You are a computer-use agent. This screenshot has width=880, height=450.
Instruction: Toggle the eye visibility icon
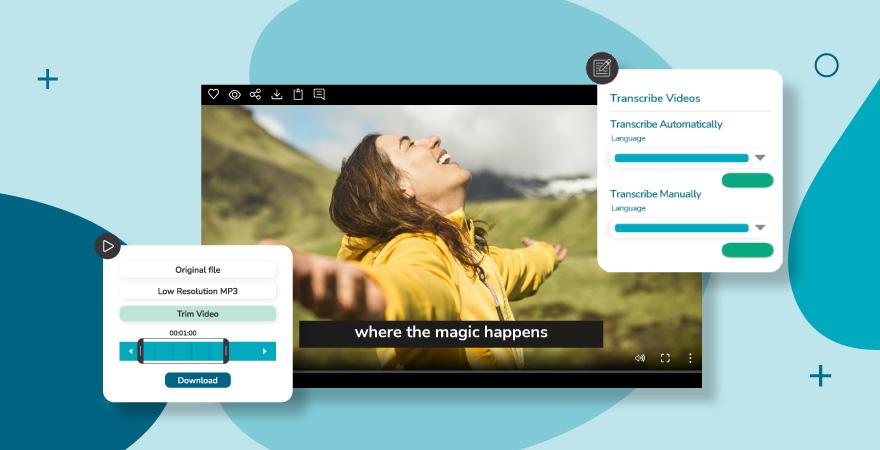tap(235, 94)
